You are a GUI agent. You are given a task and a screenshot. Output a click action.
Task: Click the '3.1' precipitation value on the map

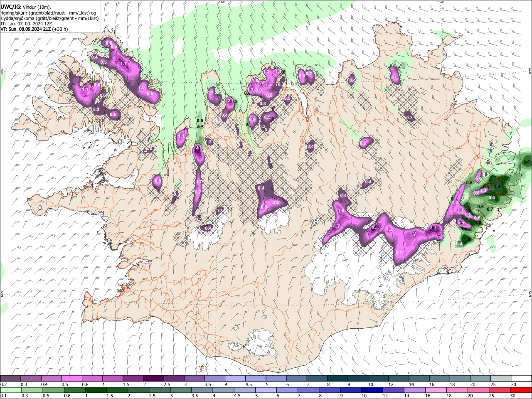coord(198,147)
